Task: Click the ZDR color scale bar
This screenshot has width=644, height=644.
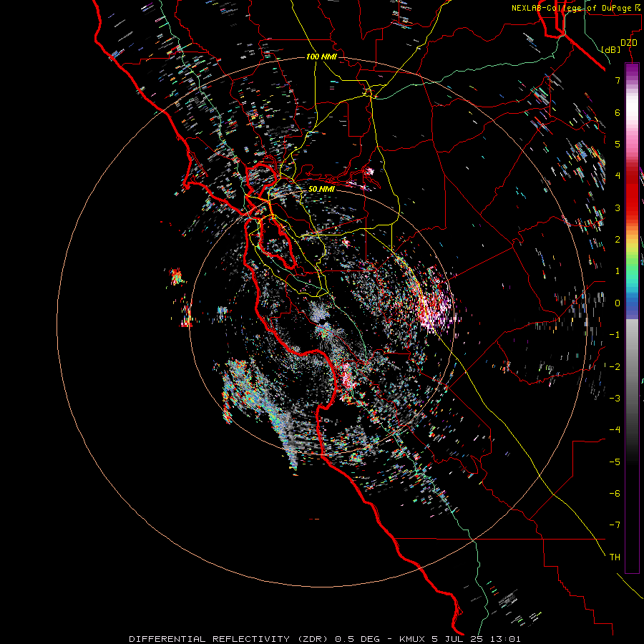Action: [x=632, y=318]
